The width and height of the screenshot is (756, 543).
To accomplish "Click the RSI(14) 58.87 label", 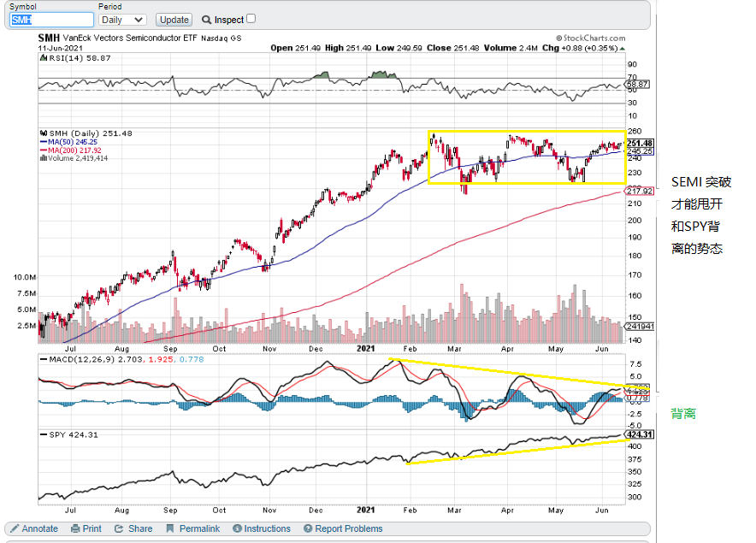I will coord(80,58).
